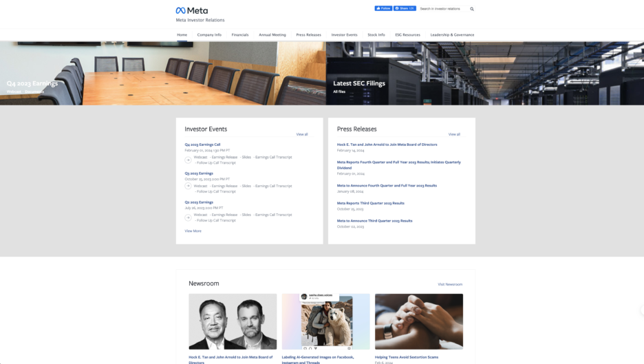The width and height of the screenshot is (644, 364).
Task: Open the Webcast link in the Q4 banner
Action: point(14,92)
